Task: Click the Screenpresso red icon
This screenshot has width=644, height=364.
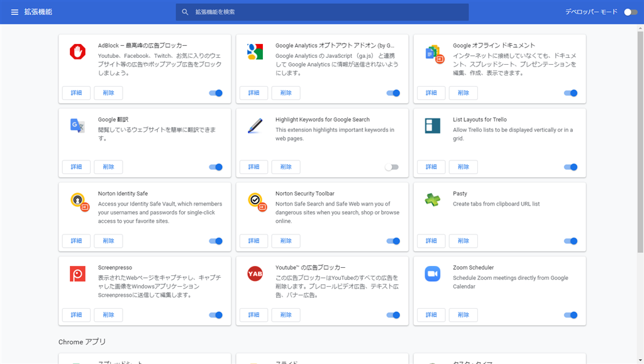Action: [x=77, y=273]
